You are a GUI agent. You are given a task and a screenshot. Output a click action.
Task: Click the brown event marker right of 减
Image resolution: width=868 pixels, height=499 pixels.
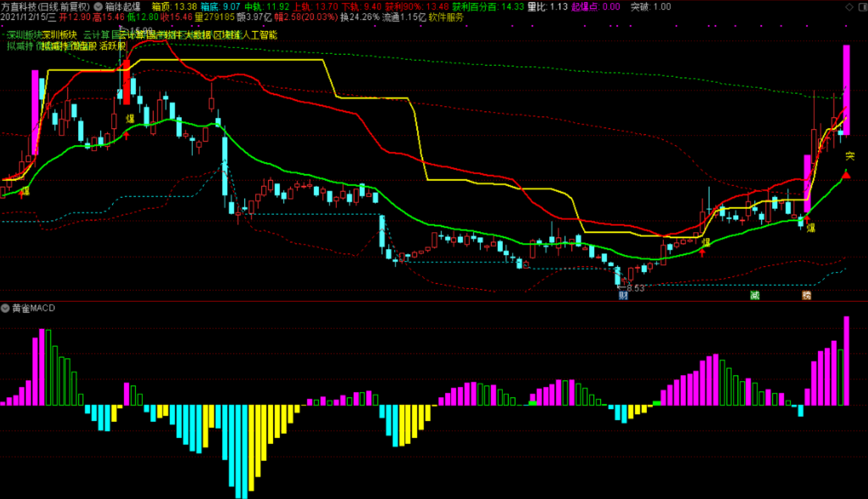point(806,295)
